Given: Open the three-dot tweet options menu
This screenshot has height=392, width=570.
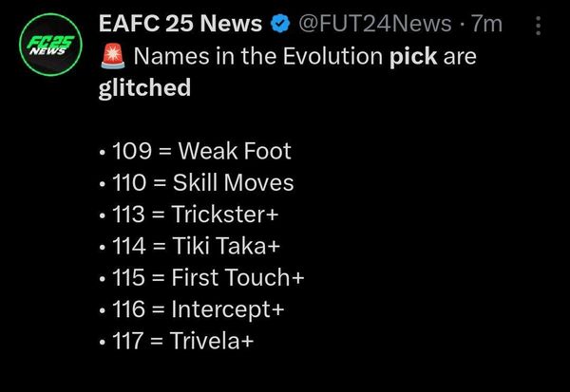Looking at the screenshot, I should pyautogui.click(x=539, y=26).
